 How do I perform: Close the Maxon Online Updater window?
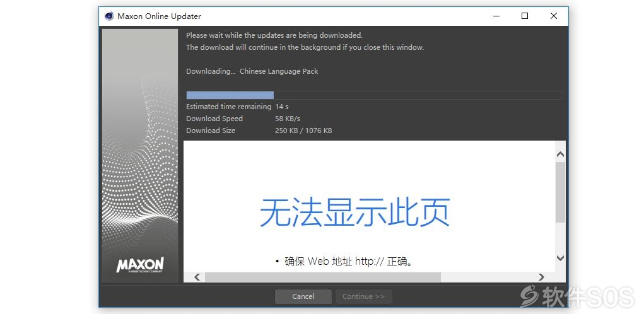tap(554, 16)
